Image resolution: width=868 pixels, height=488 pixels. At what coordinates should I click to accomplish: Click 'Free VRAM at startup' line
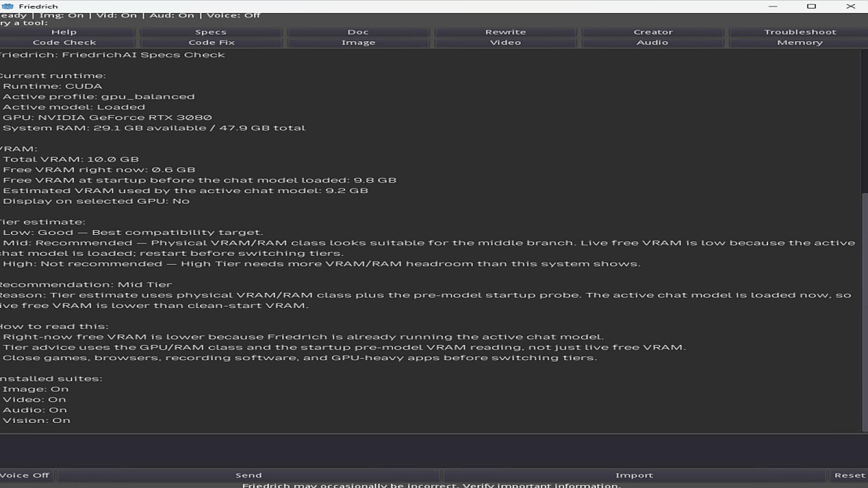[x=200, y=181]
